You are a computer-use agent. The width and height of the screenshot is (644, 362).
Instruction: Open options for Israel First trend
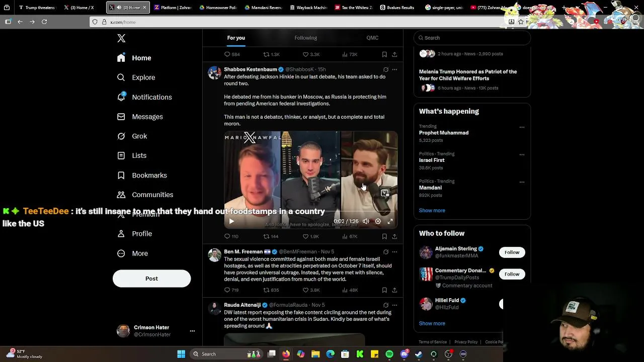pyautogui.click(x=522, y=155)
